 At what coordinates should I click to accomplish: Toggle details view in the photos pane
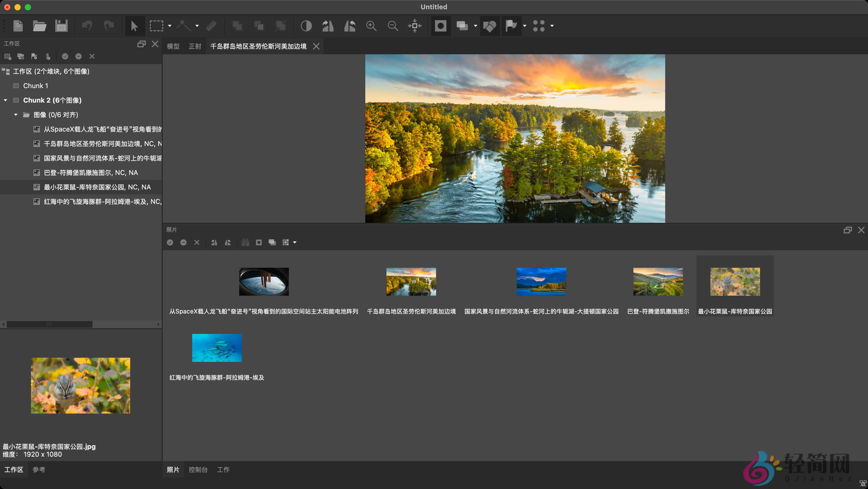click(x=245, y=242)
